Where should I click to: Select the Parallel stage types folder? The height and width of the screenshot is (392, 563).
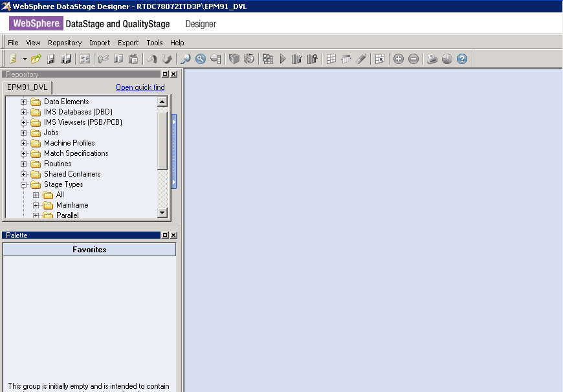67,215
